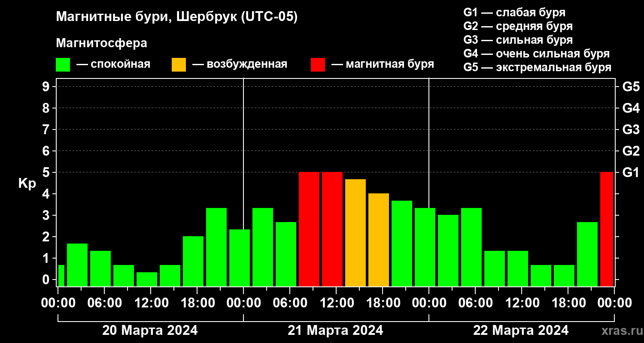644x343 pixels.
Task: Click the red 'магнитная буря' legend swatch
Action: coord(318,65)
